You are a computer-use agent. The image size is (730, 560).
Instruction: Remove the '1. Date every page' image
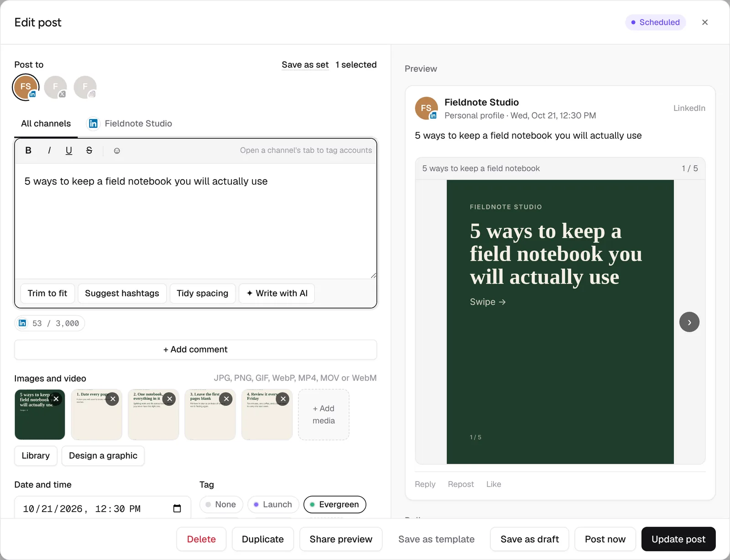click(x=113, y=399)
